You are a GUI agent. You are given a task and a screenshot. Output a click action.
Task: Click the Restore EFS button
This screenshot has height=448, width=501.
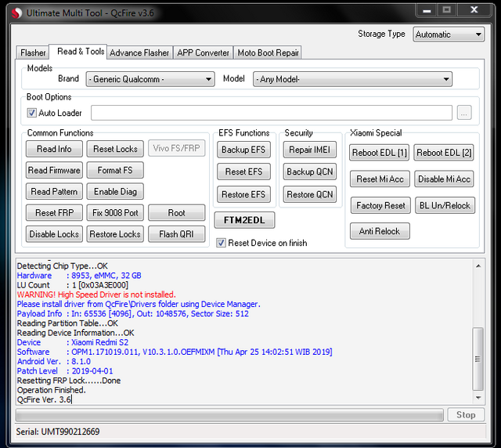[243, 194]
